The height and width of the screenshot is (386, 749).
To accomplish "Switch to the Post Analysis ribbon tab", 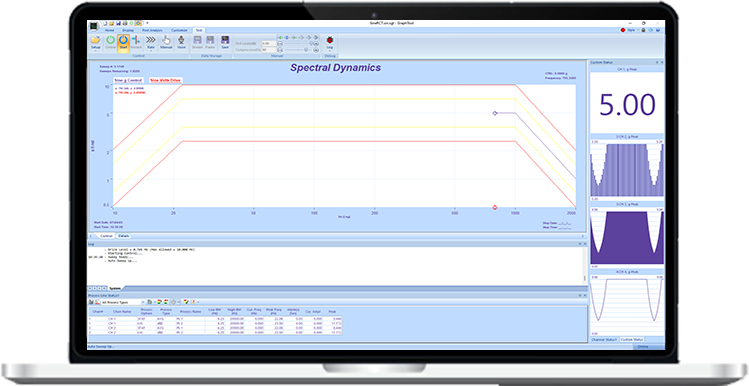I will 152,30.
